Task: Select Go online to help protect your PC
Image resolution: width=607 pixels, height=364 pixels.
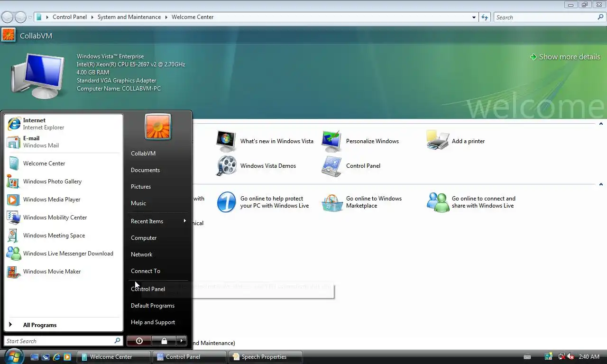Action: (x=263, y=202)
